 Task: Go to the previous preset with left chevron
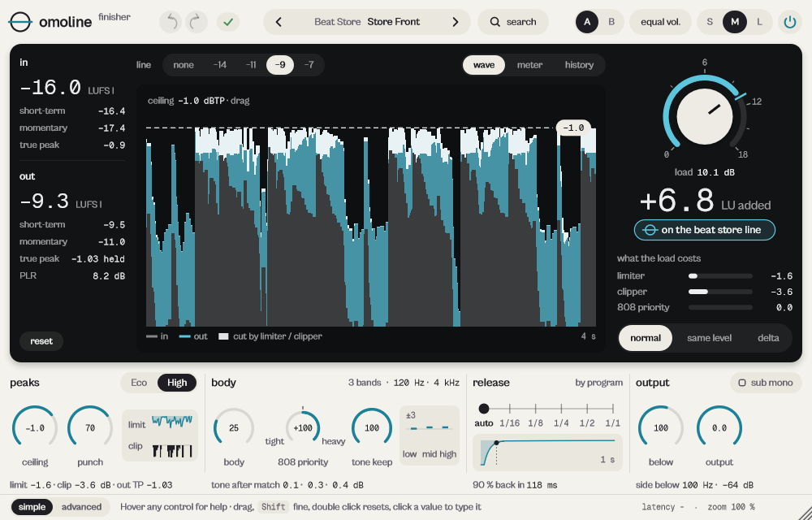[x=279, y=22]
